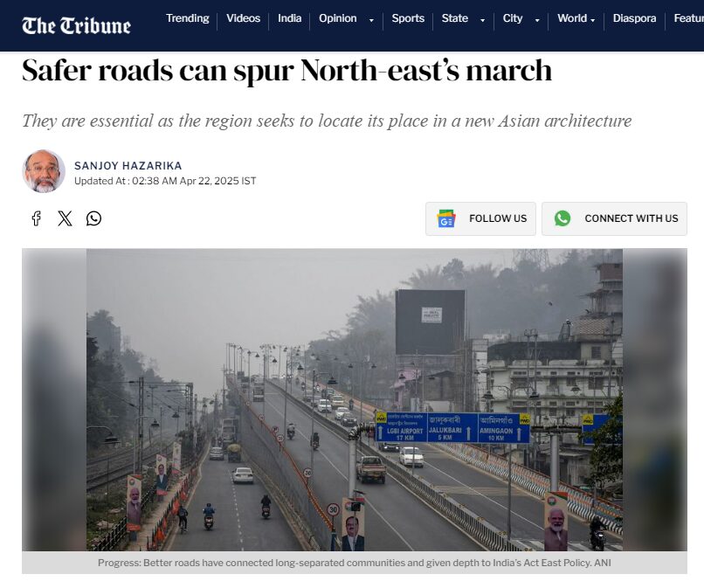Click the CONNECT WITH US button
This screenshot has height=588, width=704.
click(x=614, y=218)
